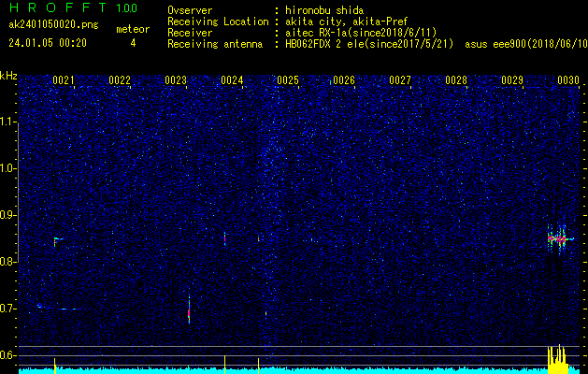588x374 pixels.
Task: Click the 24.01.05 00:20 timestamp
Action: coord(47,42)
